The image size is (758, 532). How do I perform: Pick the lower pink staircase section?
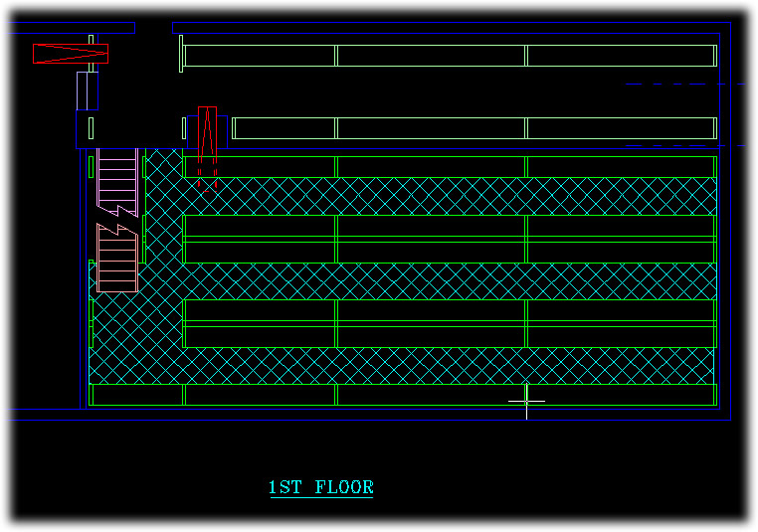click(x=116, y=259)
